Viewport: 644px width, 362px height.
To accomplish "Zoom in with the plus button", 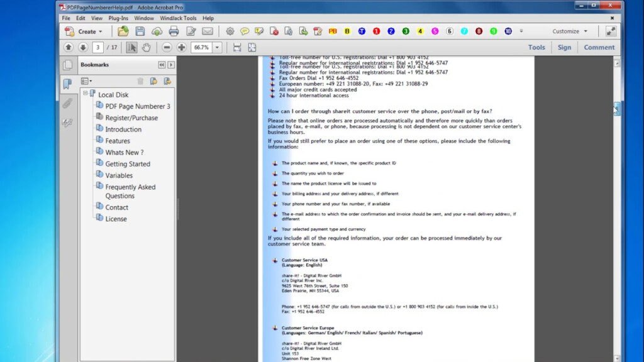I will pos(182,47).
